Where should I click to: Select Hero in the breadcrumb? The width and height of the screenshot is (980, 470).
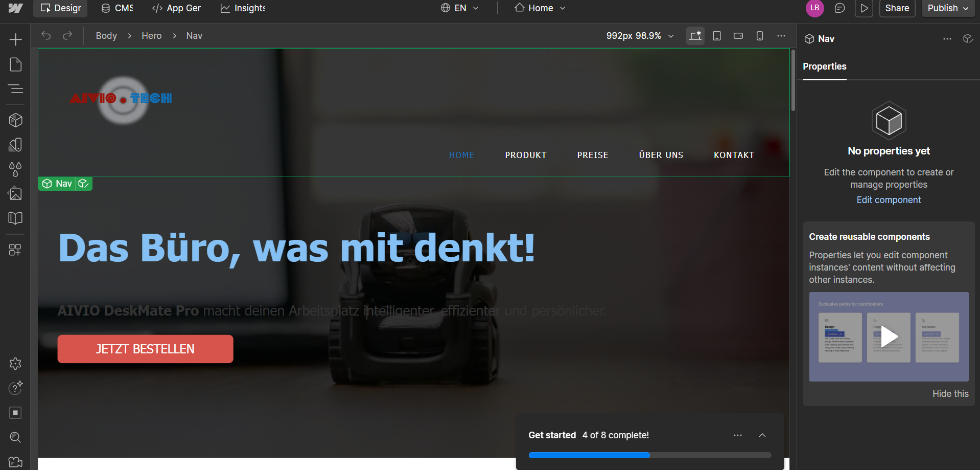click(151, 36)
